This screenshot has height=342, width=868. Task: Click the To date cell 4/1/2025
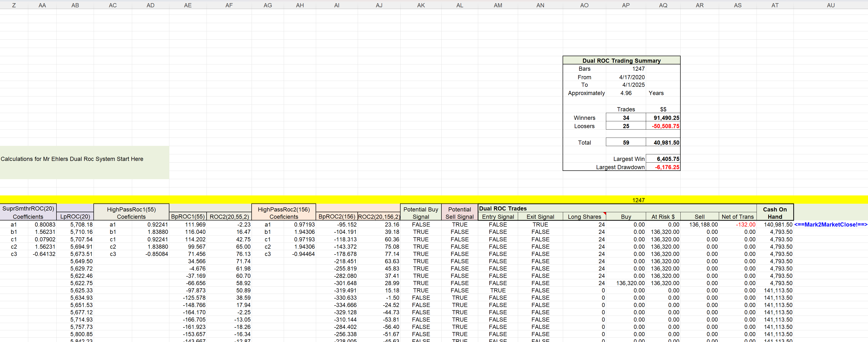pyautogui.click(x=633, y=85)
